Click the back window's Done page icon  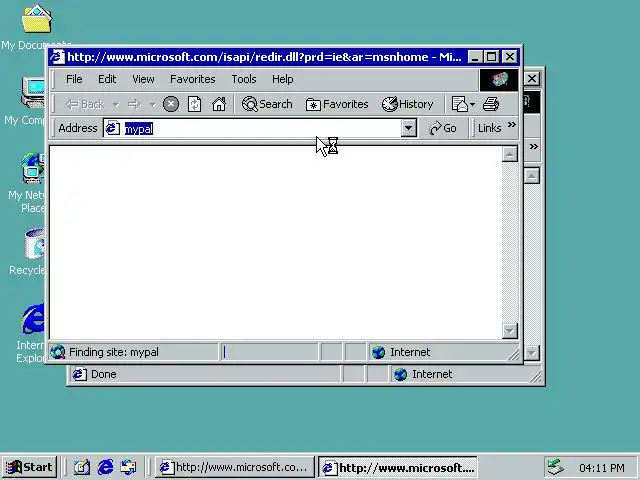[x=80, y=374]
